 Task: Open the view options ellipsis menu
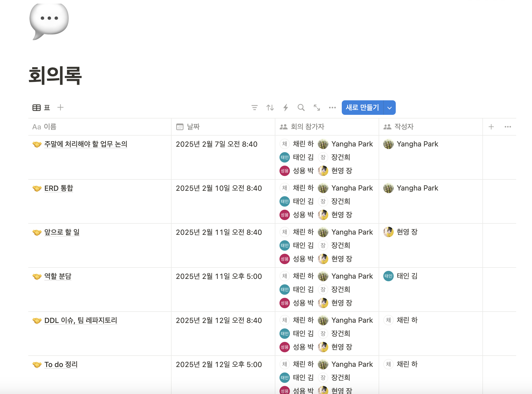click(x=332, y=108)
